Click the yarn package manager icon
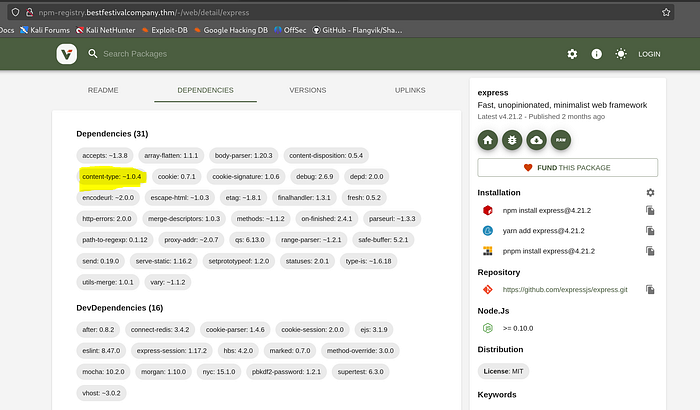 pos(488,231)
